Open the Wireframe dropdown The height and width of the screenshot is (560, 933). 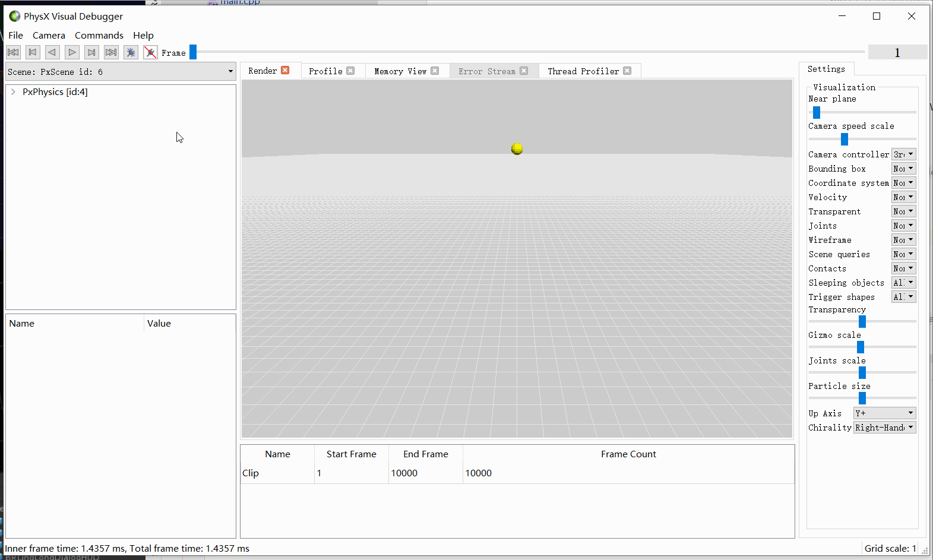pyautogui.click(x=903, y=240)
